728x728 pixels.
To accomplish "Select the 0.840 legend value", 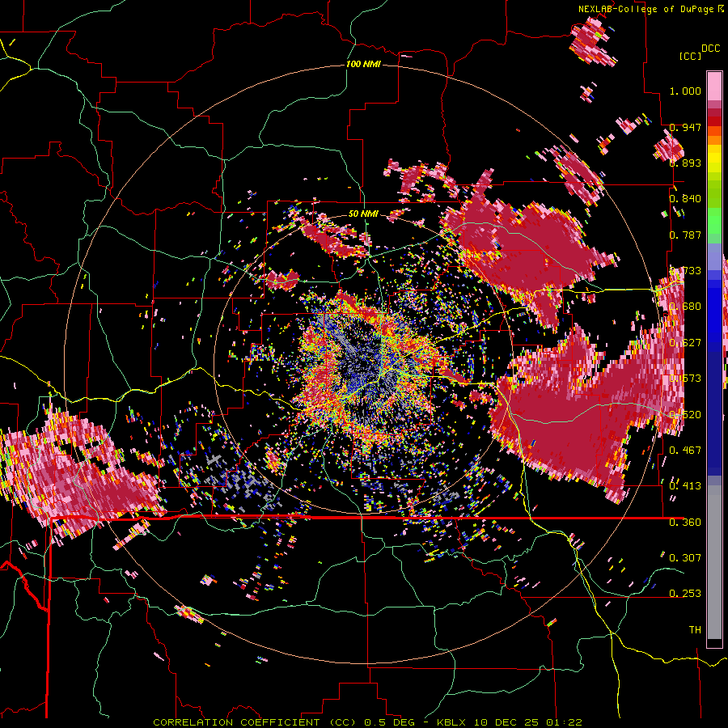I will click(685, 199).
